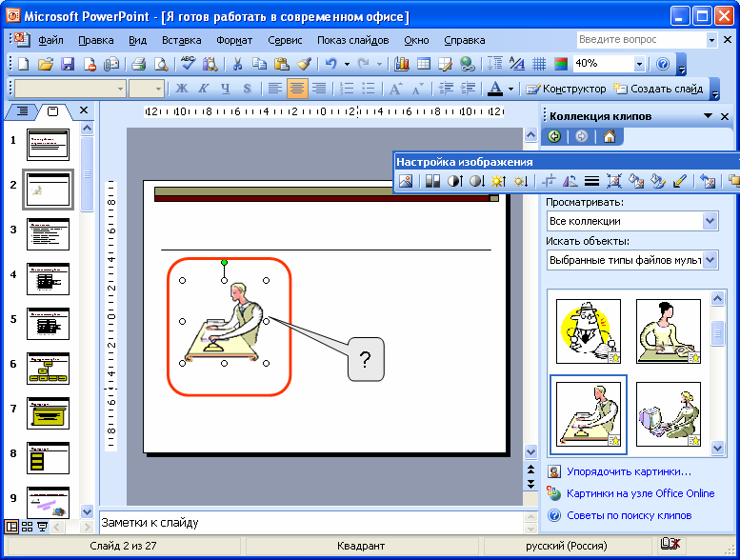Open Упорядочить картинки link
The width and height of the screenshot is (740, 560).
pos(629,471)
